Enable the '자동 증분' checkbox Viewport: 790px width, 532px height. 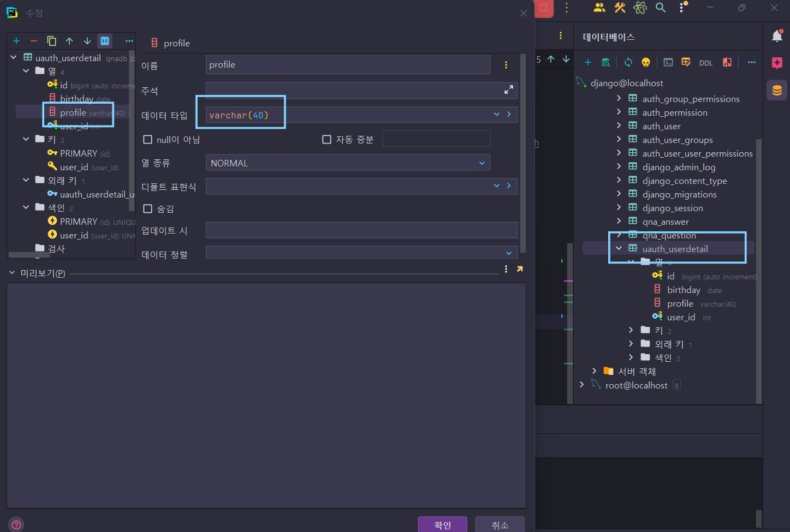click(326, 140)
